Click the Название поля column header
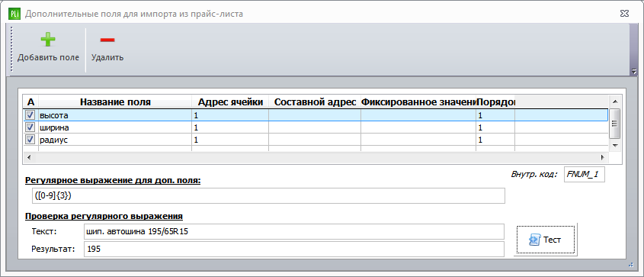 [x=115, y=102]
